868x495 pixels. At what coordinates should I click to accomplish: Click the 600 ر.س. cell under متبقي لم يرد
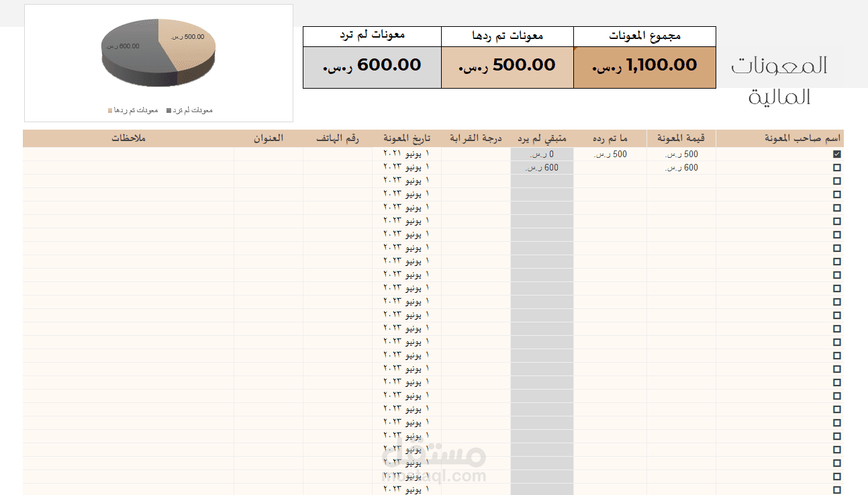pyautogui.click(x=542, y=168)
